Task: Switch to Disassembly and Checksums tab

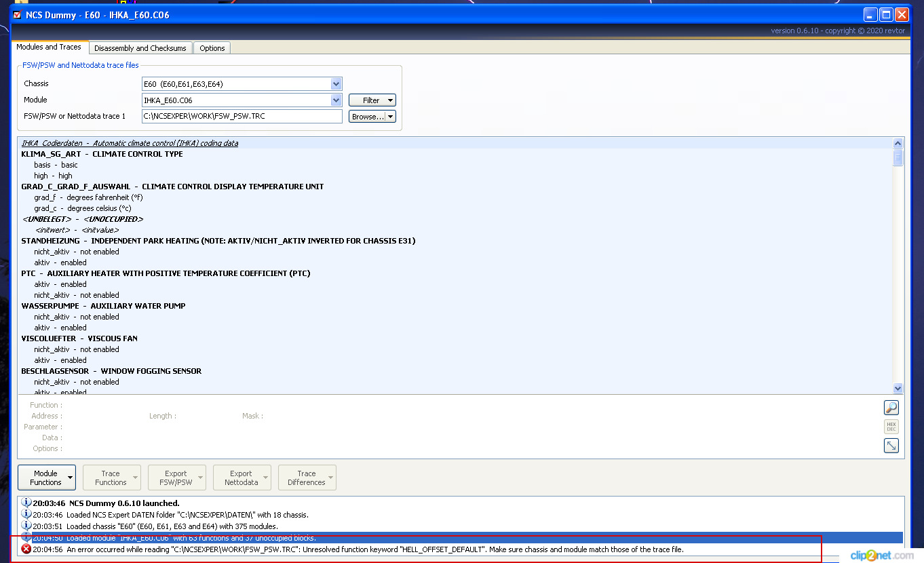Action: [140, 48]
